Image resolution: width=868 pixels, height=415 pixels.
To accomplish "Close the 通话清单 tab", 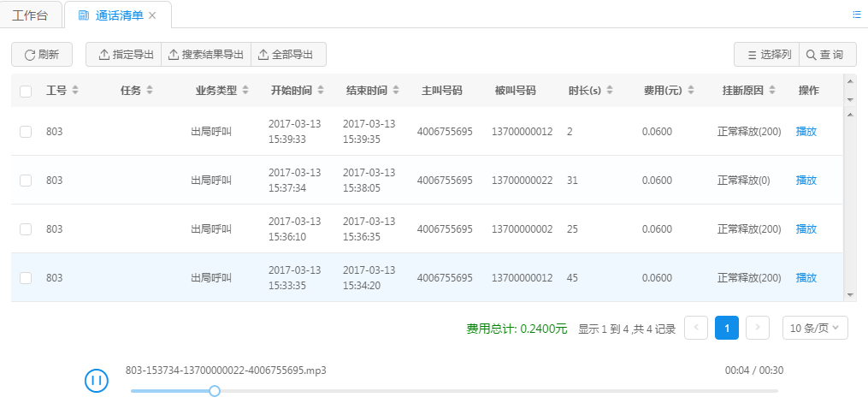I will pyautogui.click(x=152, y=15).
